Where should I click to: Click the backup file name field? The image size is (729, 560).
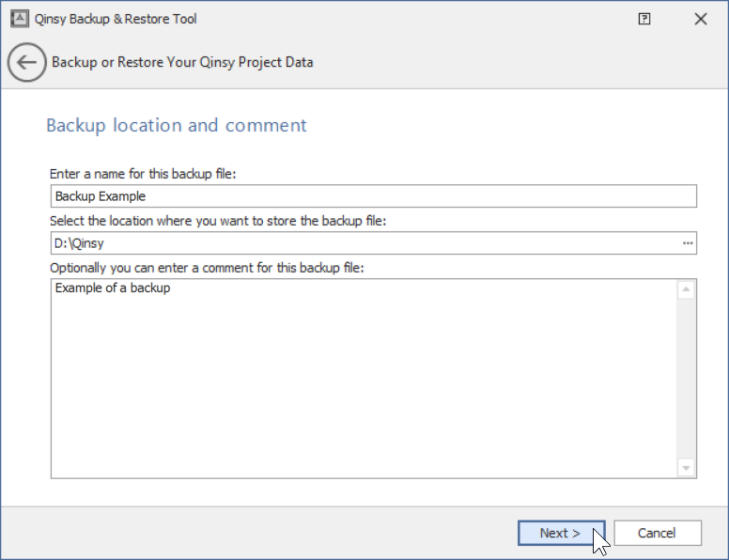[373, 195]
